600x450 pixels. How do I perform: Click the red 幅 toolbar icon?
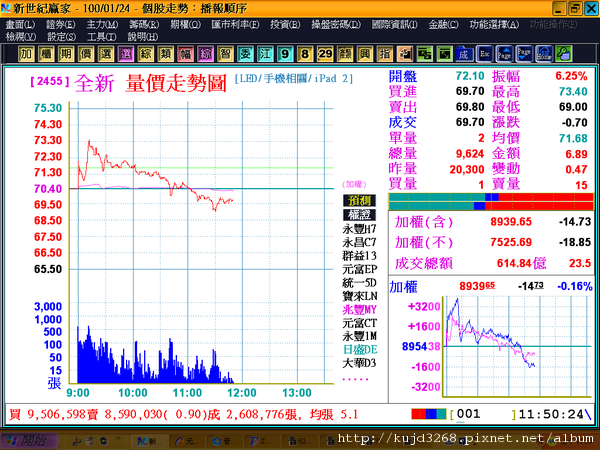[185, 54]
